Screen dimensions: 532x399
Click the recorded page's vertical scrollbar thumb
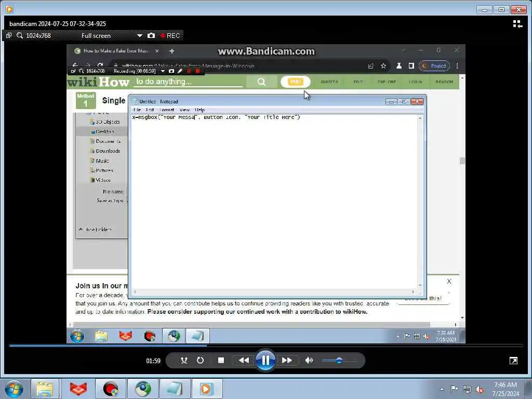pyautogui.click(x=462, y=161)
